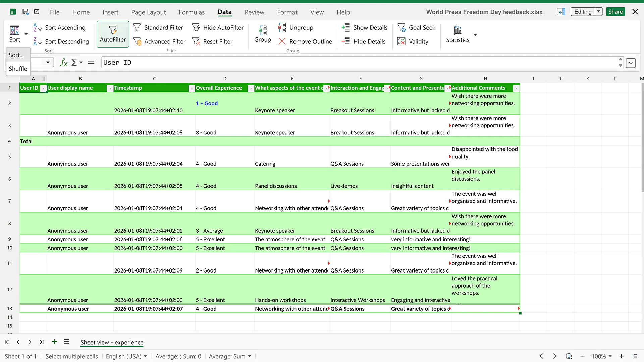Switch to the Formulas tab
The height and width of the screenshot is (362, 644).
click(192, 12)
